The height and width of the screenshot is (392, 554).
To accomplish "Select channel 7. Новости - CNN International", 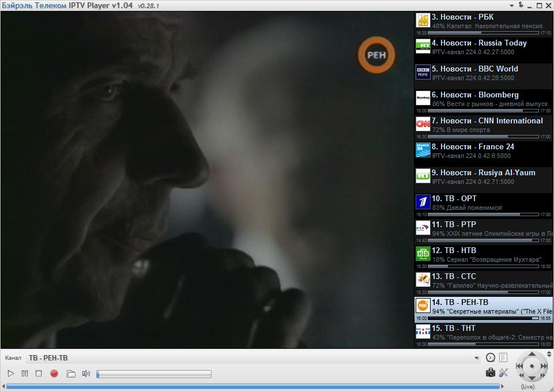I will point(484,128).
